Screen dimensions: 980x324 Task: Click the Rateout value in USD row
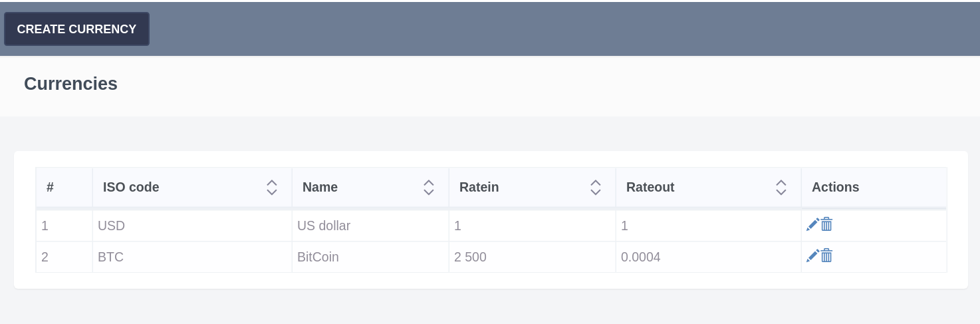tap(625, 226)
